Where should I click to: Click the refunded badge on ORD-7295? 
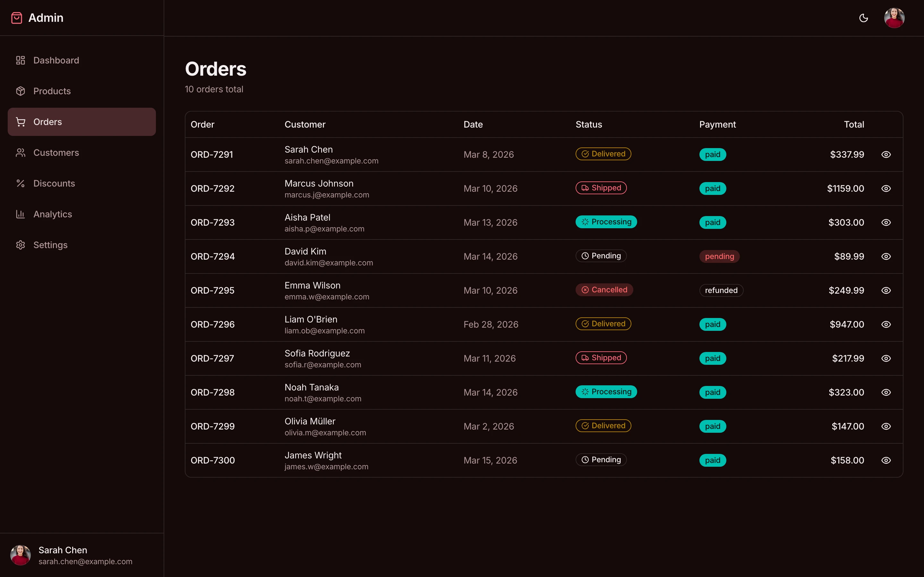coord(721,290)
